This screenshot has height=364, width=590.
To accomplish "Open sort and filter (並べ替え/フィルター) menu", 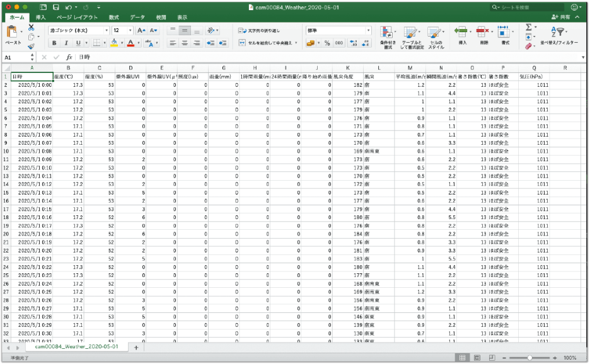I will (559, 36).
